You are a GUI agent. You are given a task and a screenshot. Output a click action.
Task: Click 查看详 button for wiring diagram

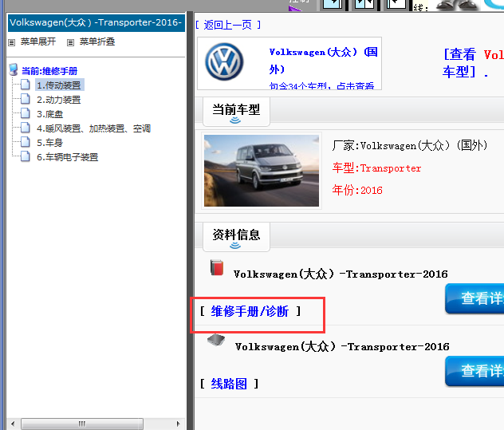[474, 371]
